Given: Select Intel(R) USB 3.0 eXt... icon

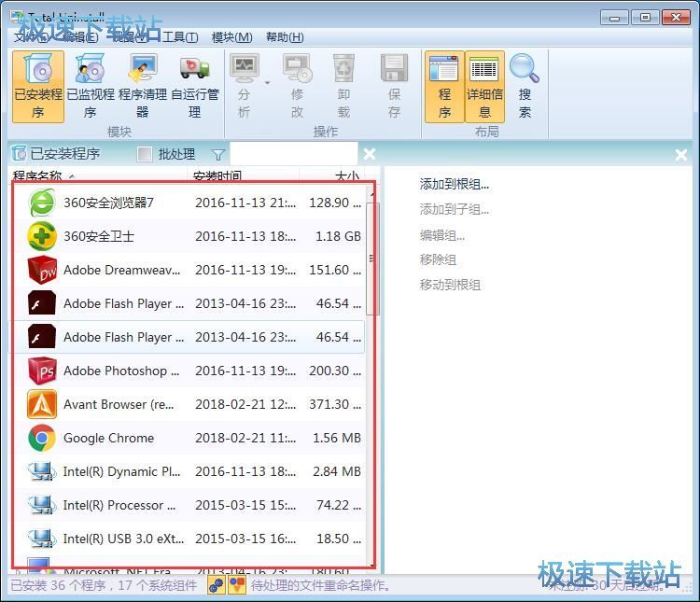Looking at the screenshot, I should 42,539.
